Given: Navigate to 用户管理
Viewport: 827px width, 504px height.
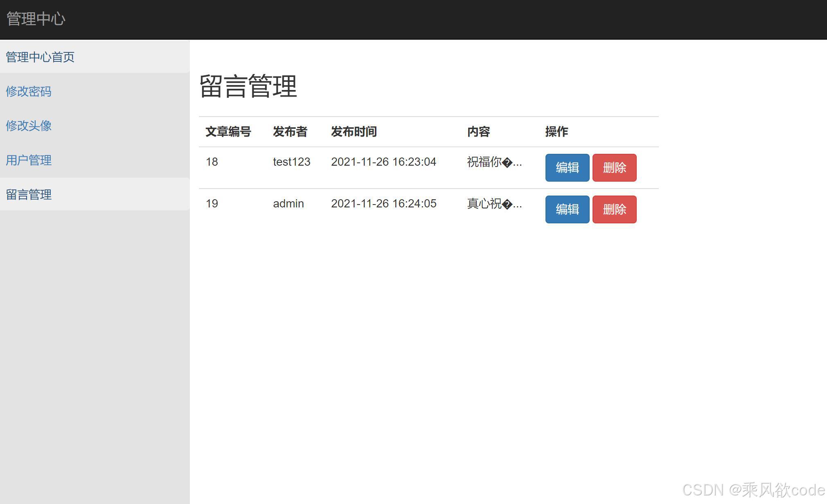Looking at the screenshot, I should [x=29, y=160].
